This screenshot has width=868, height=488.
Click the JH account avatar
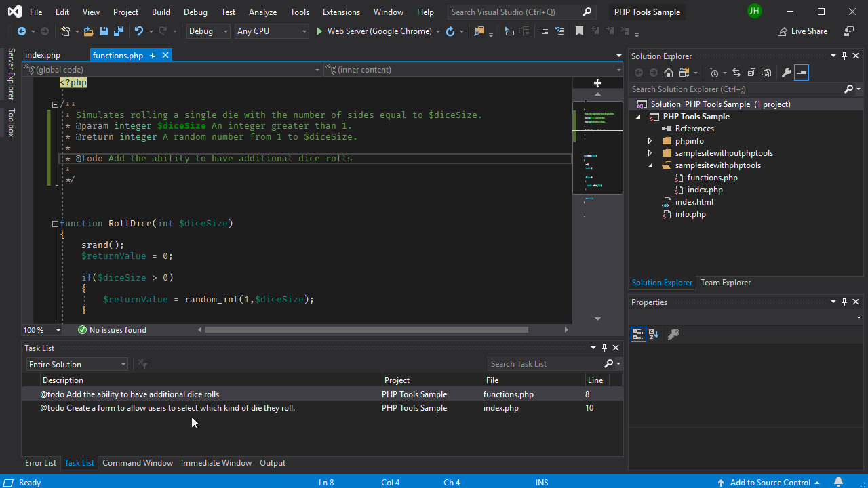point(754,11)
